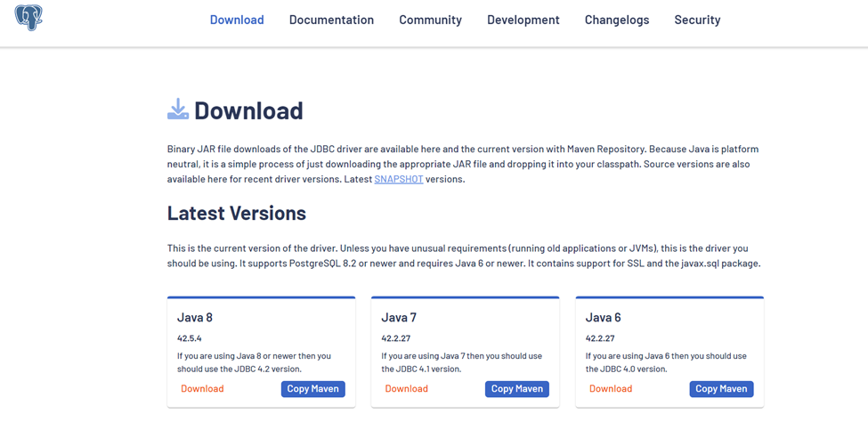Copy Maven for Java 6

(721, 389)
